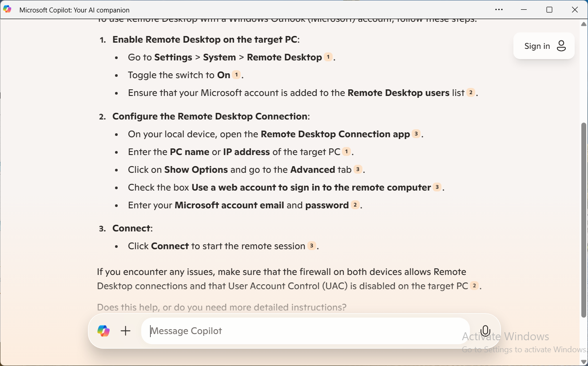This screenshot has width=588, height=366.
Task: Click the Copilot logo beside message box
Action: (x=103, y=331)
